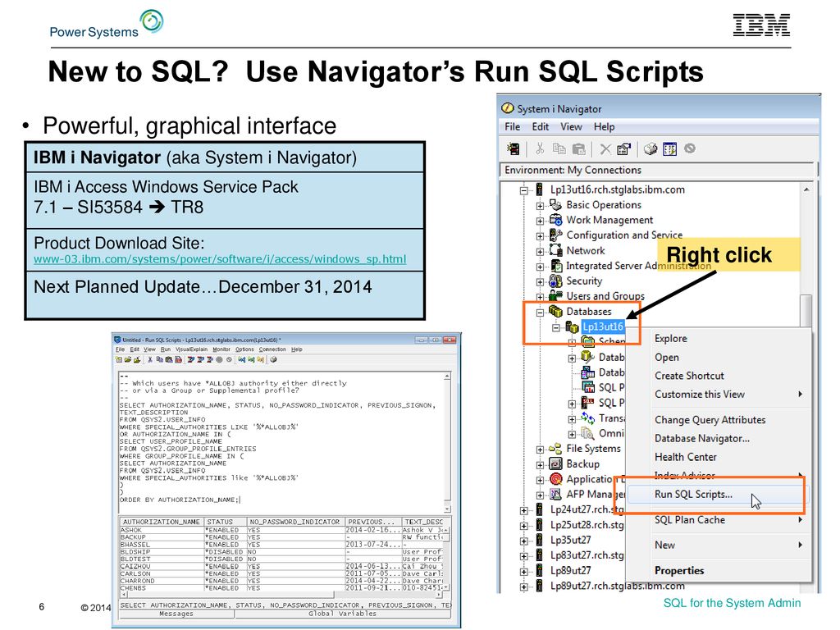Click the Delete X icon in Navigator toolbar

(x=605, y=149)
